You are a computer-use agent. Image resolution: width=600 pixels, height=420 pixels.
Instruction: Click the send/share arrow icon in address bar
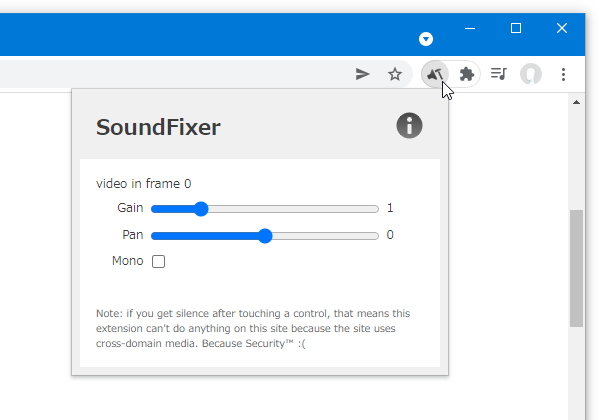[x=362, y=74]
